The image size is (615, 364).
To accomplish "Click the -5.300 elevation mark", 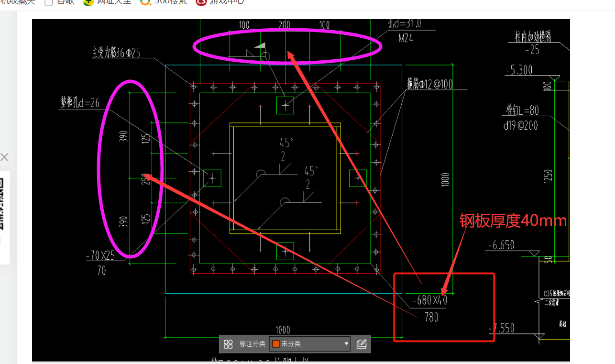I will point(519,70).
